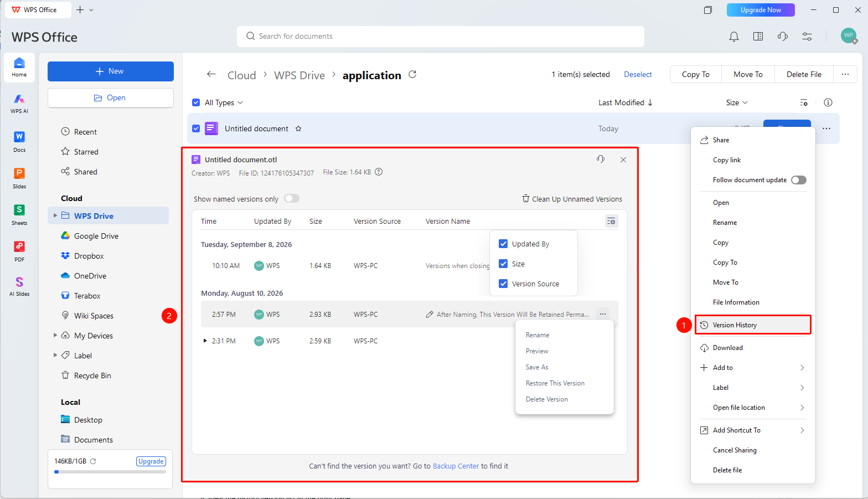Click the file size help icon

379,172
